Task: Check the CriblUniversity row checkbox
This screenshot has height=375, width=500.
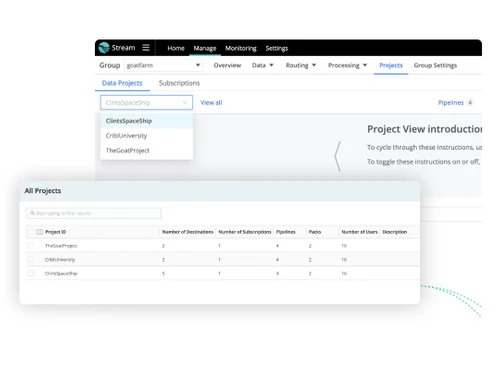Action: [31, 259]
